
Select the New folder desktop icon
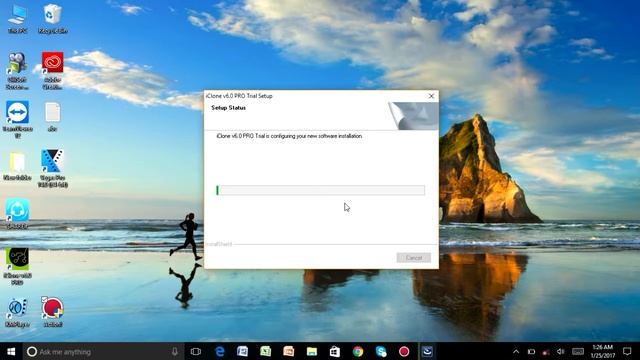point(17,166)
